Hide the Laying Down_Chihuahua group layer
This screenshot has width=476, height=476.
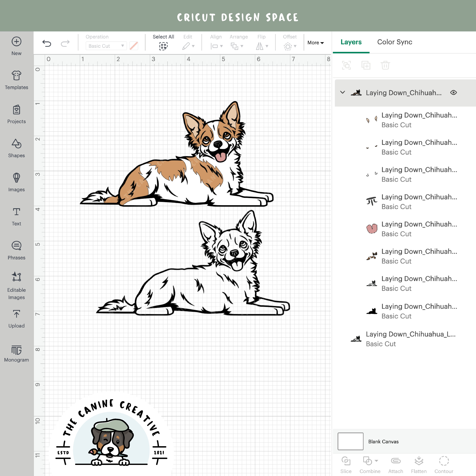[x=454, y=93]
